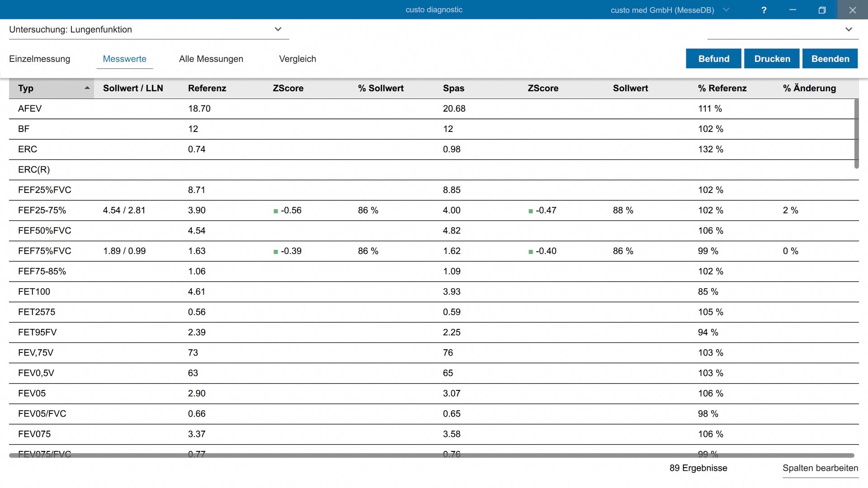The height and width of the screenshot is (488, 868).
Task: Expand the empty dropdown at top right
Action: (849, 29)
